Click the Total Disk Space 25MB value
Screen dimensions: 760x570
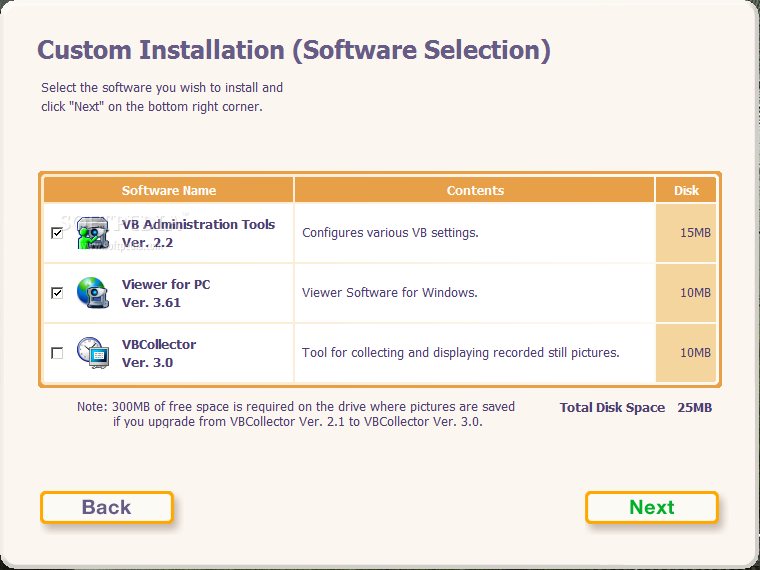[x=695, y=408]
